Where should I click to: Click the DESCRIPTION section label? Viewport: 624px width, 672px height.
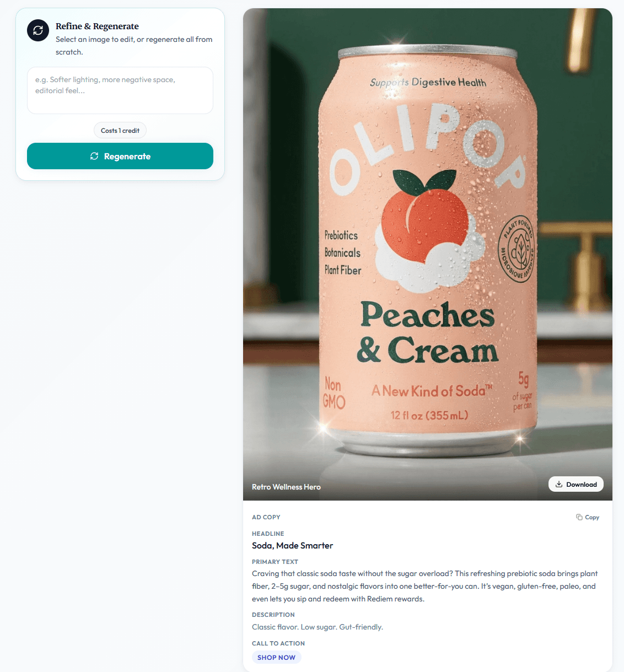click(x=273, y=615)
